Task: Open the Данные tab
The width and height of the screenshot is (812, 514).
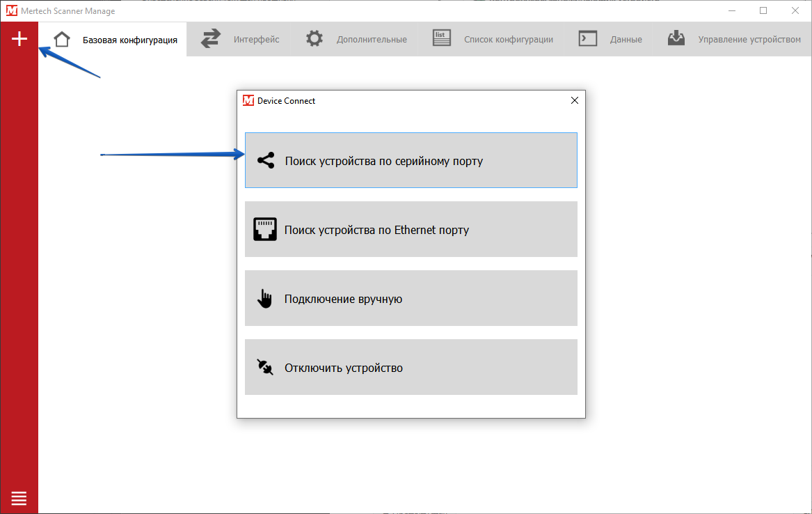Action: [609, 40]
